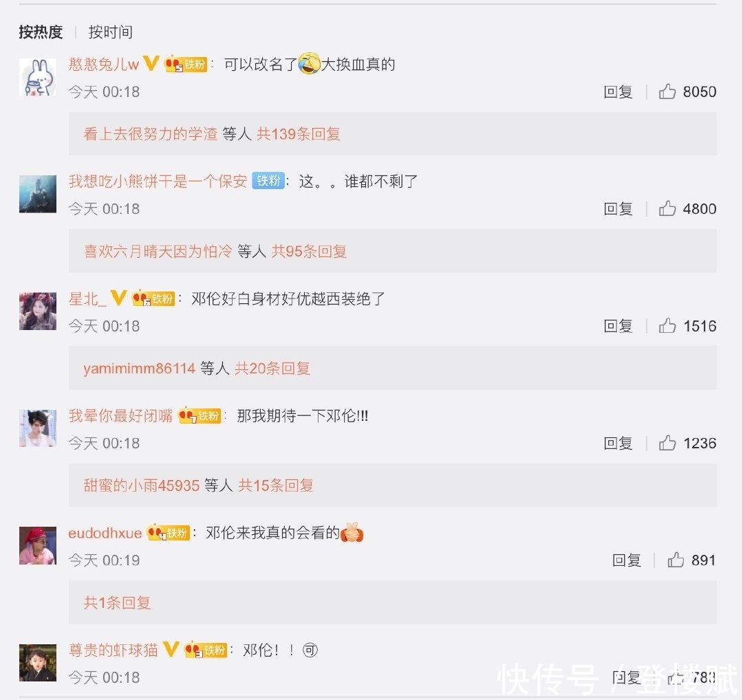Switch sorting to 按时间
The height and width of the screenshot is (700, 743).
point(110,32)
